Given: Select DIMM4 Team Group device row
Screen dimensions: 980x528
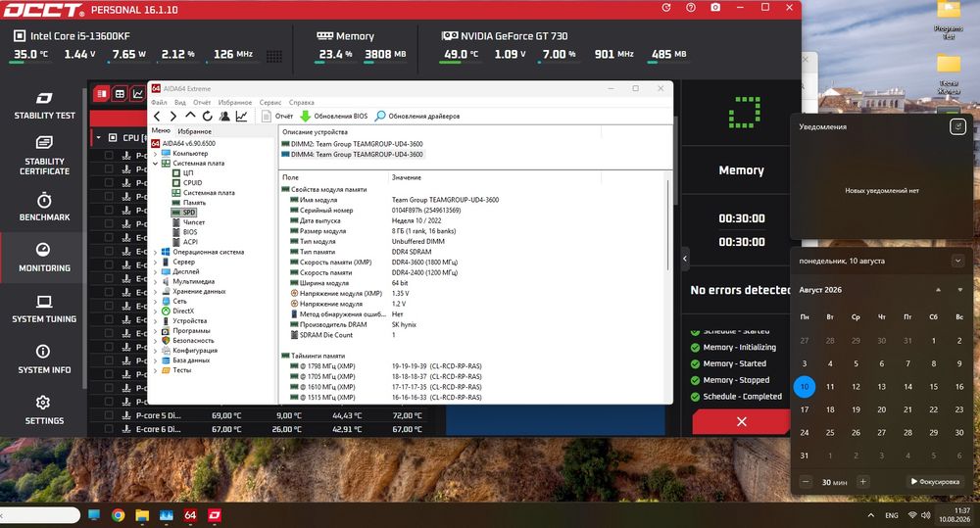Looking at the screenshot, I should (x=352, y=155).
